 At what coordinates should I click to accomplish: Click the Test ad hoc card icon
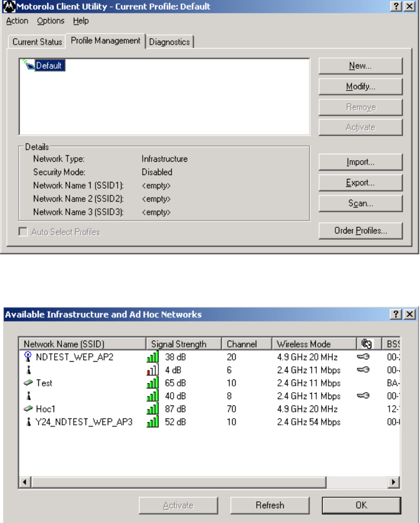29,382
